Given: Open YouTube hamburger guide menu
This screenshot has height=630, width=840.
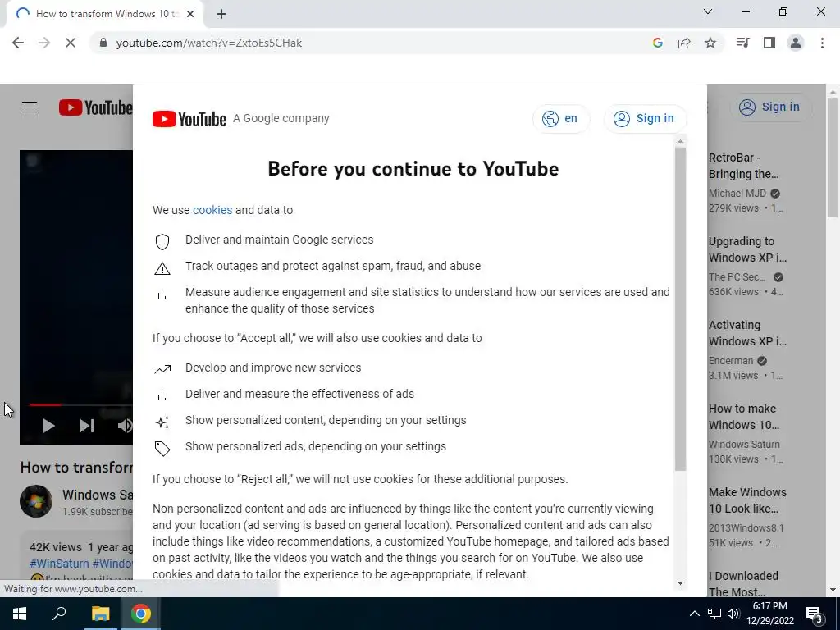Looking at the screenshot, I should [30, 107].
